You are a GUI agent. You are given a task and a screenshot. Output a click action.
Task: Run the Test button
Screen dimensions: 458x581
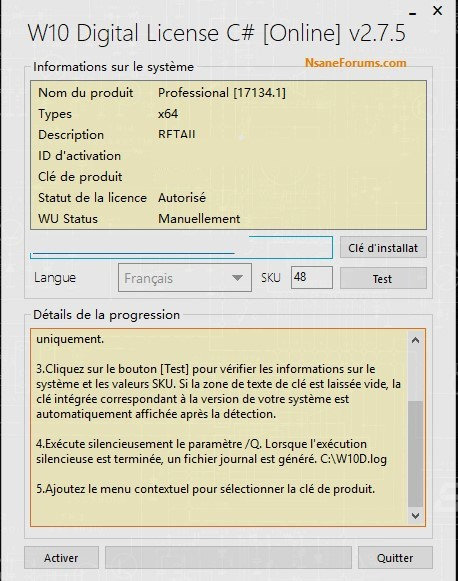(383, 278)
